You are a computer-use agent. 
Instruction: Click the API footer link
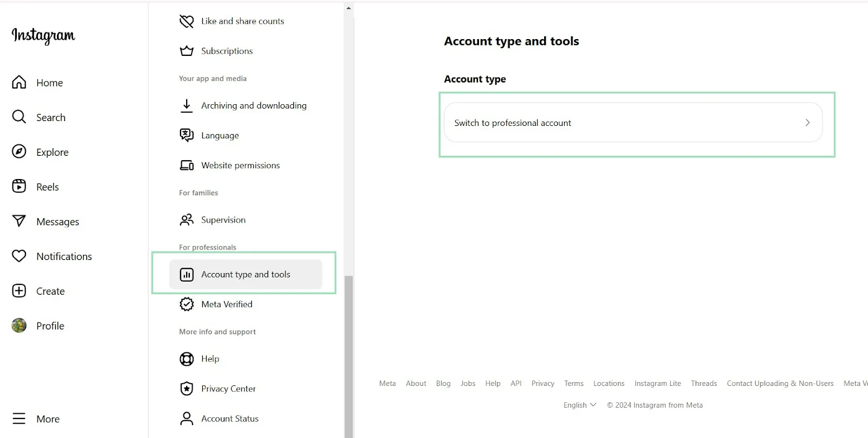[516, 383]
